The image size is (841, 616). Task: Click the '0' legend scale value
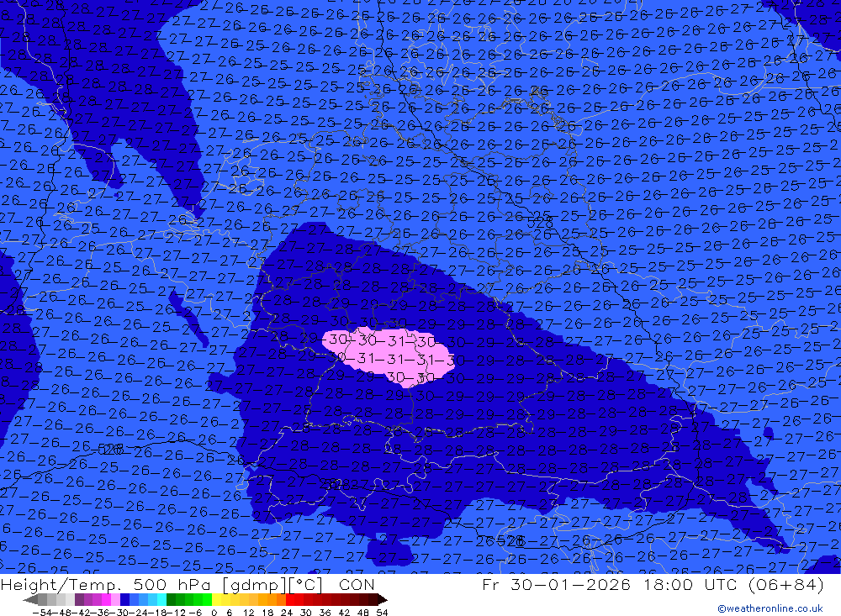click(x=214, y=613)
